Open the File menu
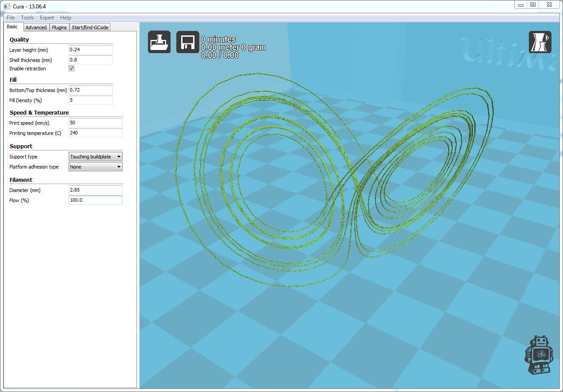Image resolution: width=563 pixels, height=392 pixels. (11, 18)
